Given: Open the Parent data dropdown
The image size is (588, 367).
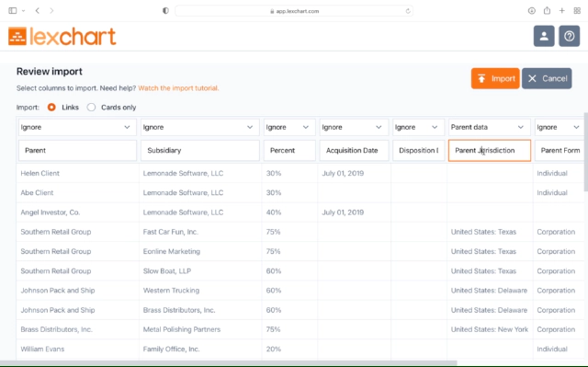Looking at the screenshot, I should click(x=490, y=127).
